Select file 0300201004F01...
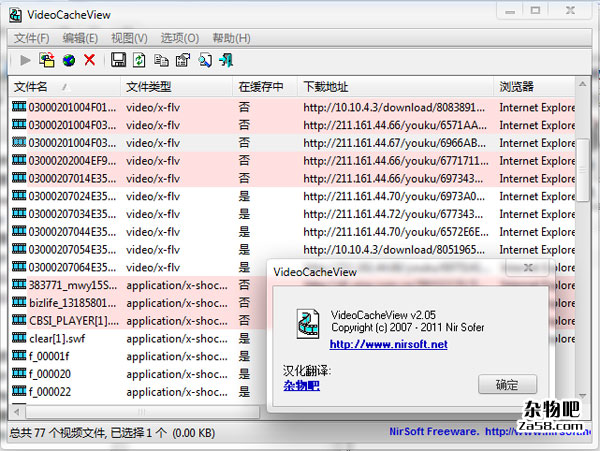Screen dimensions: 600x451 pos(72,107)
